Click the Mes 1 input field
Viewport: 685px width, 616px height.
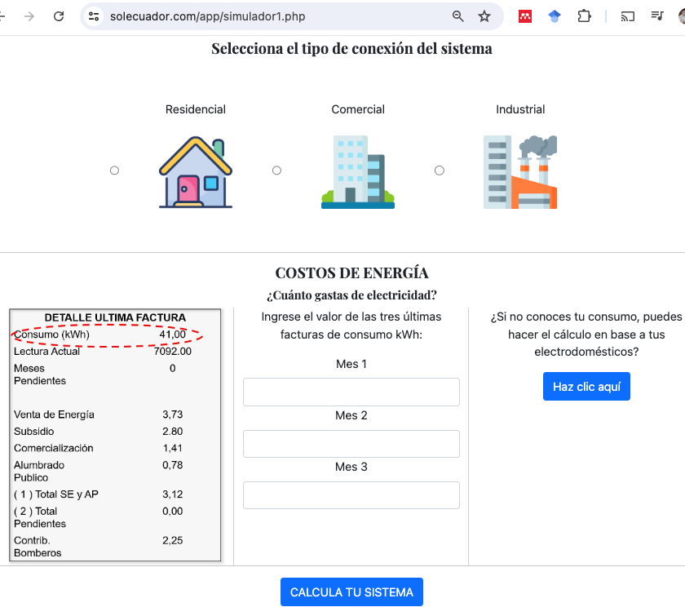[x=351, y=392]
